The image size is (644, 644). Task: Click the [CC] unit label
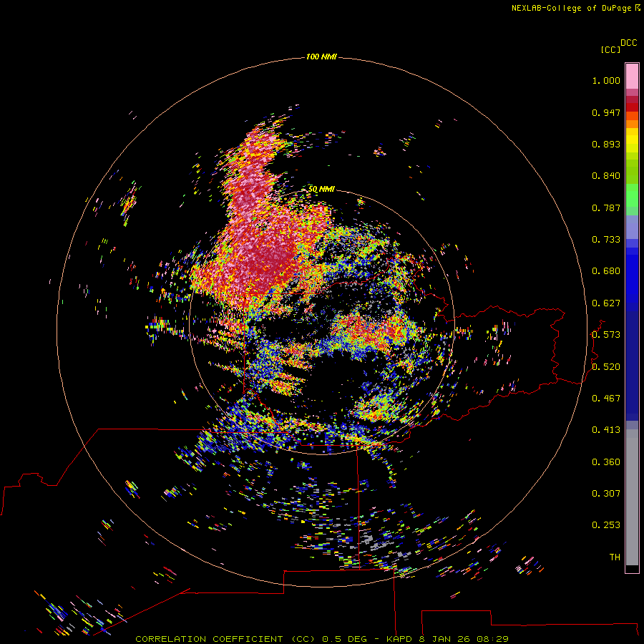611,49
